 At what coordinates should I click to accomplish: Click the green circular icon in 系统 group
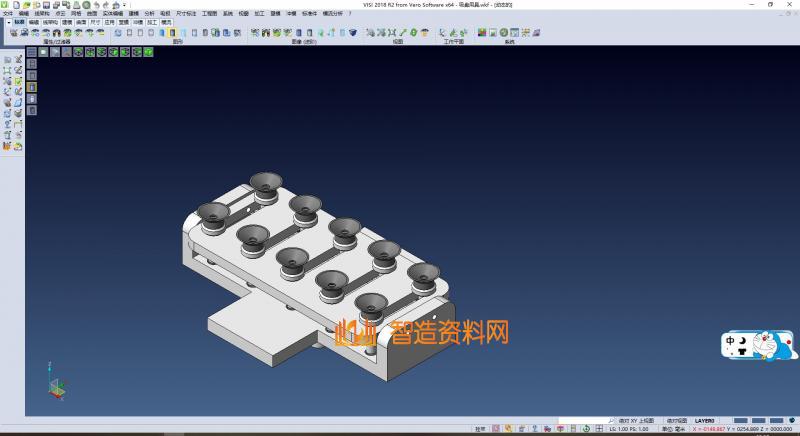pyautogui.click(x=504, y=33)
